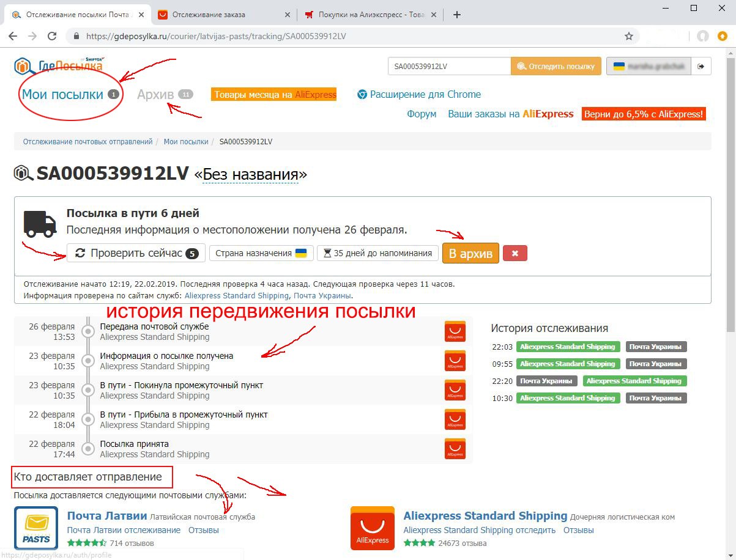Open Страна назначения selector
This screenshot has height=560, width=736.
click(261, 253)
